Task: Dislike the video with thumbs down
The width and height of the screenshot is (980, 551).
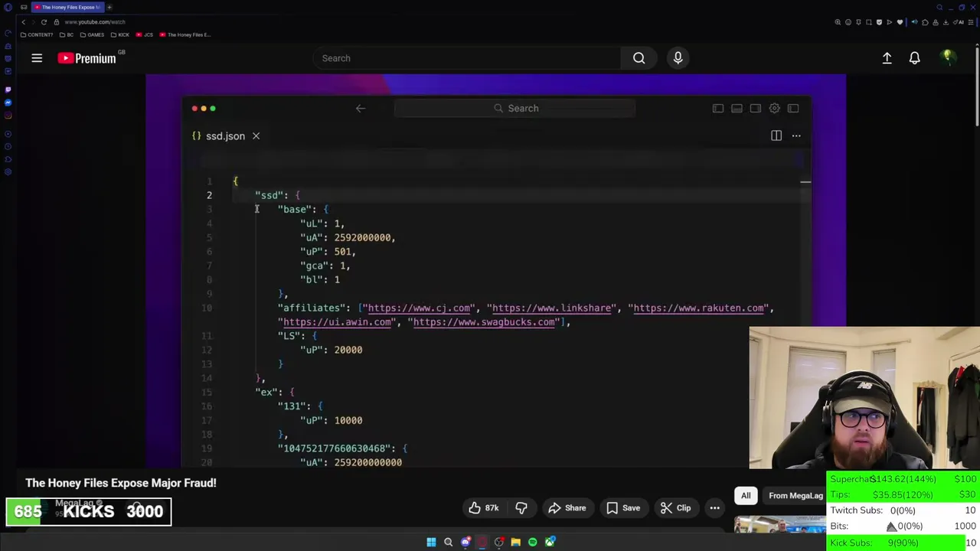Action: tap(521, 508)
